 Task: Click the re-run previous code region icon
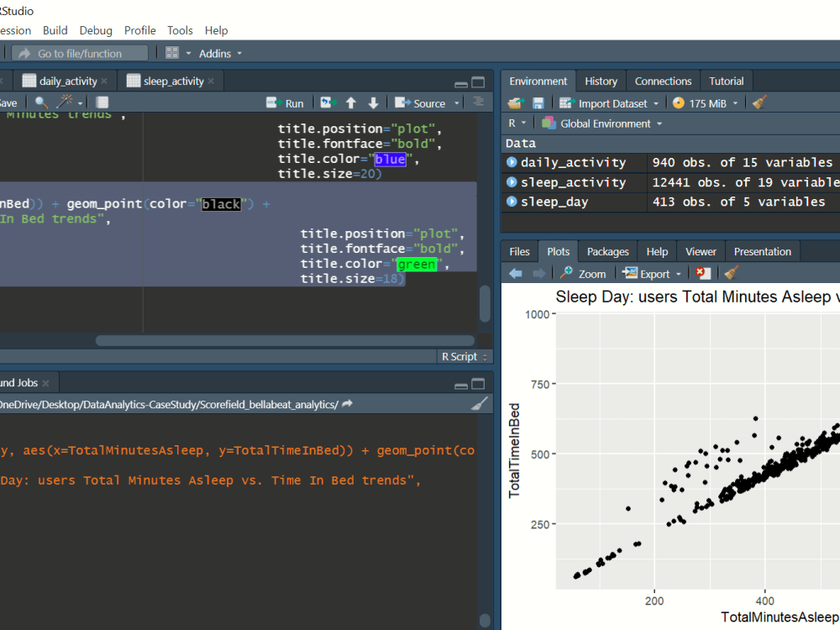(x=328, y=102)
